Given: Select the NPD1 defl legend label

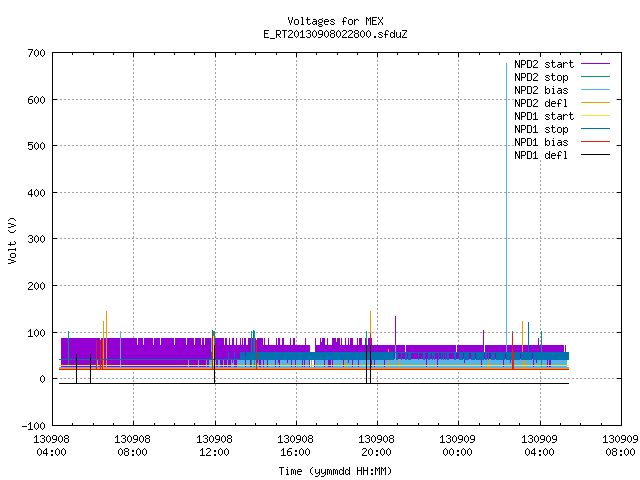Looking at the screenshot, I should pos(541,155).
